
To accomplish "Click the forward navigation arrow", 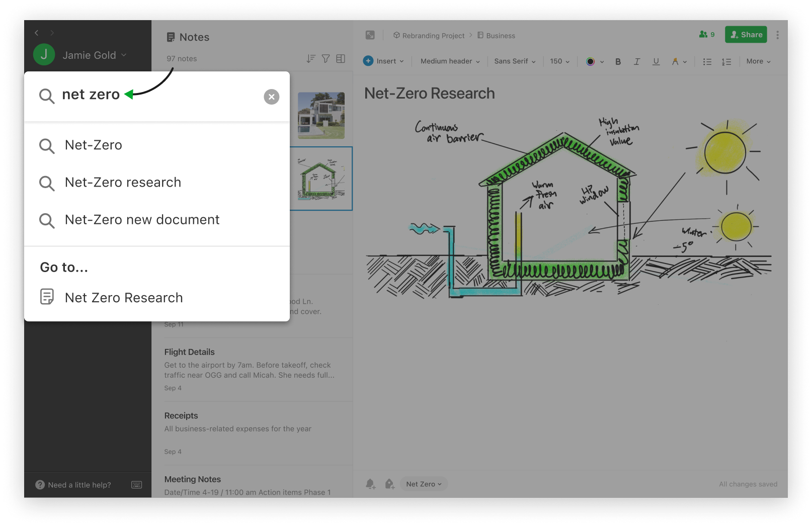I will [52, 33].
